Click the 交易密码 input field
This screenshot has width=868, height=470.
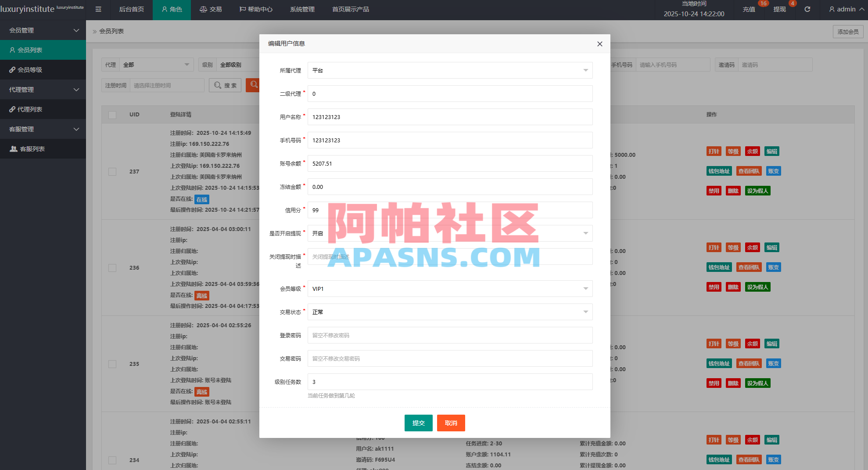(x=450, y=358)
